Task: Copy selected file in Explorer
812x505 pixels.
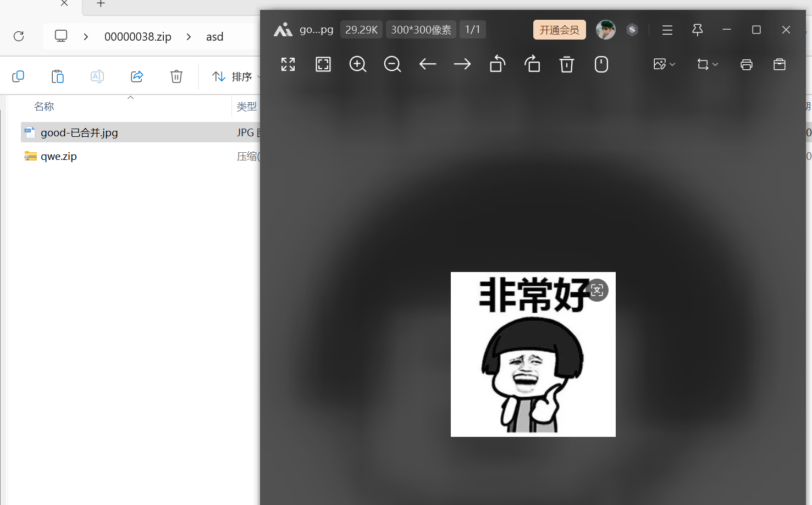Action: click(18, 76)
